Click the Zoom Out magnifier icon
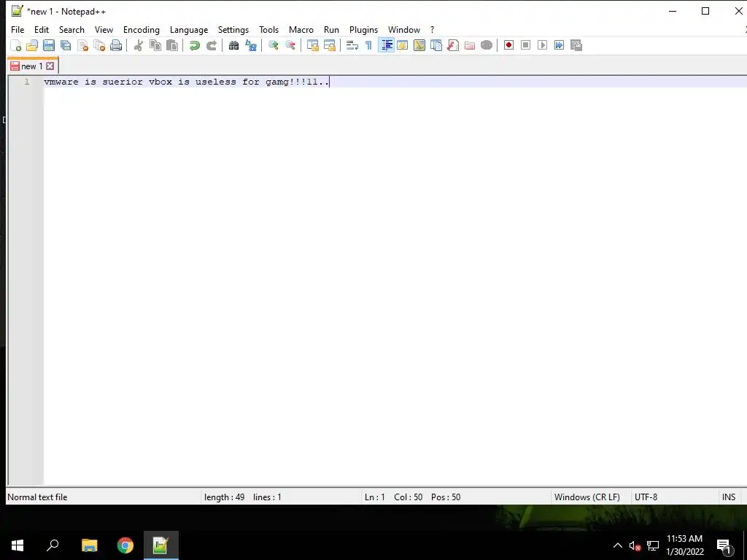747x560 pixels. [x=290, y=45]
